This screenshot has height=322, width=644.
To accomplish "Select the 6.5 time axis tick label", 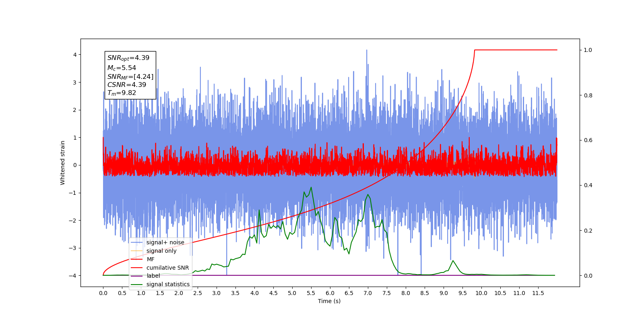I will [349, 293].
